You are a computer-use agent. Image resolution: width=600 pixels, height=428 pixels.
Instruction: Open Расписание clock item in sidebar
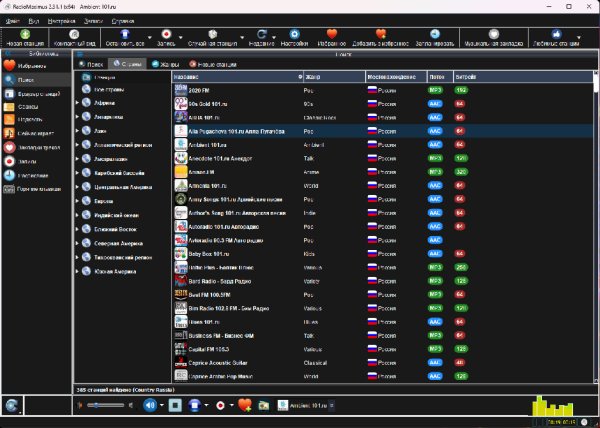pos(36,176)
